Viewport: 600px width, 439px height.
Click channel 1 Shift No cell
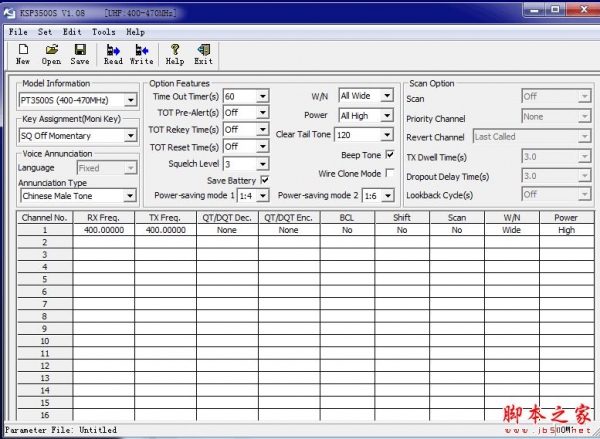click(x=402, y=230)
